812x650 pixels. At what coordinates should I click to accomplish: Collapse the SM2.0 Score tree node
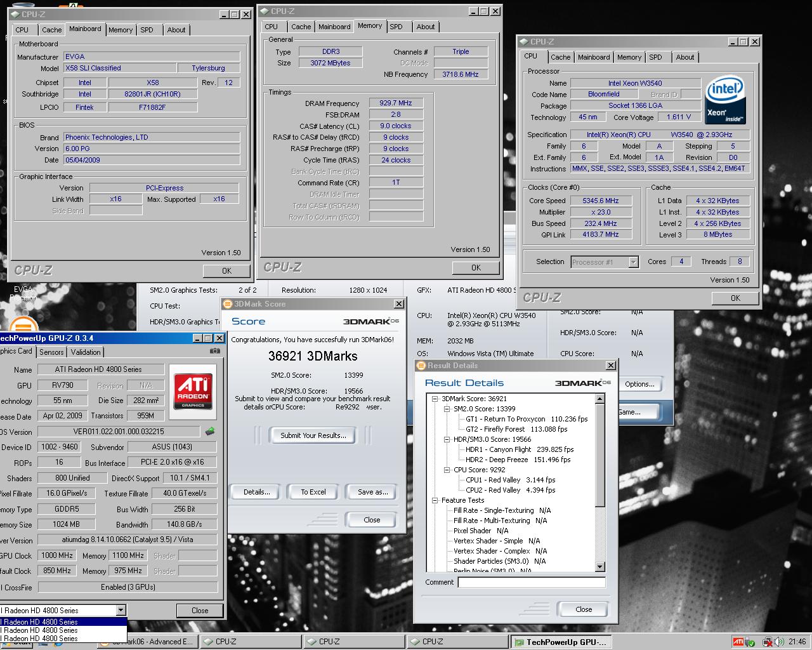pyautogui.click(x=447, y=409)
